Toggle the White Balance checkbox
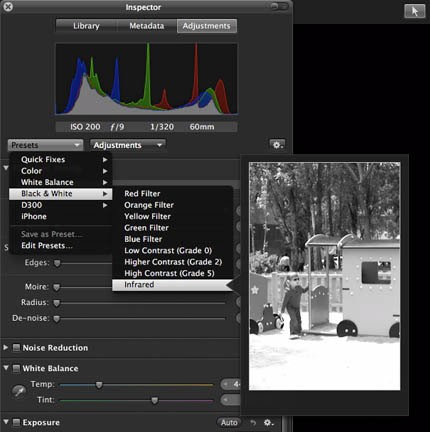The image size is (430, 432). (16, 368)
